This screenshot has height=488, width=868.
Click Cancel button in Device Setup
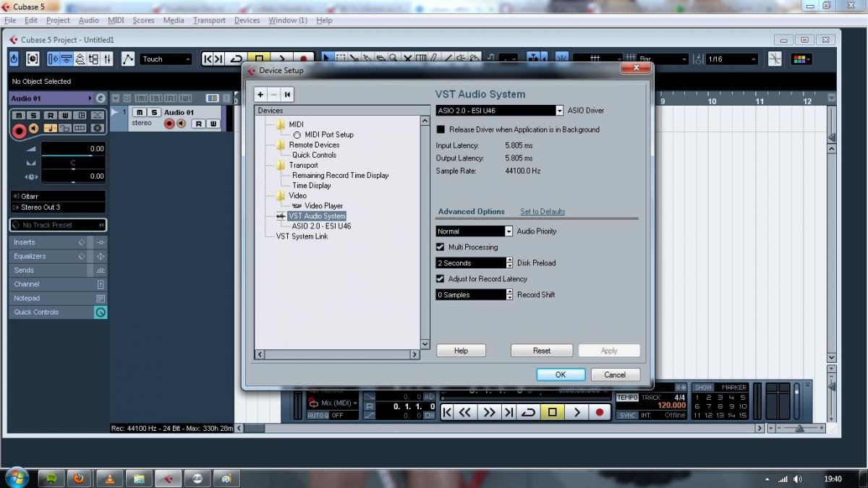[615, 374]
